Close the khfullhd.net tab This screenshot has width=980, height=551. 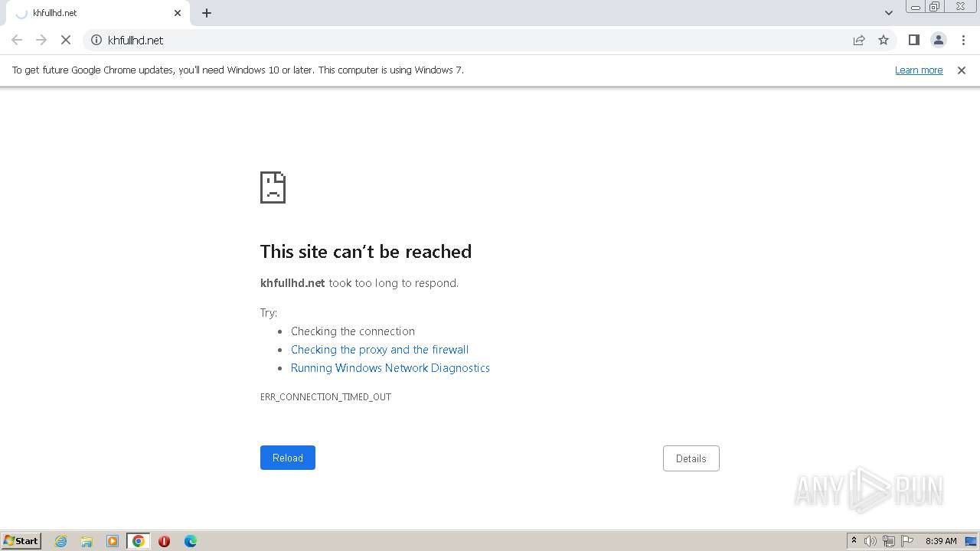[x=178, y=13]
